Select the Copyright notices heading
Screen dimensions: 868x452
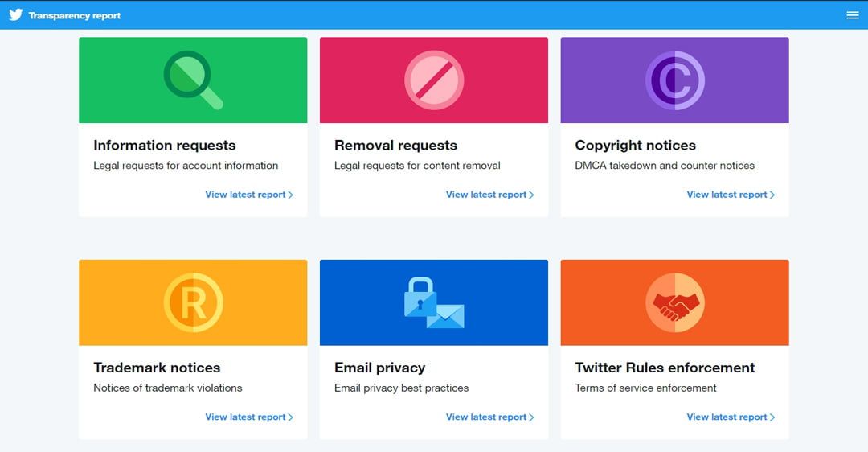pos(636,145)
